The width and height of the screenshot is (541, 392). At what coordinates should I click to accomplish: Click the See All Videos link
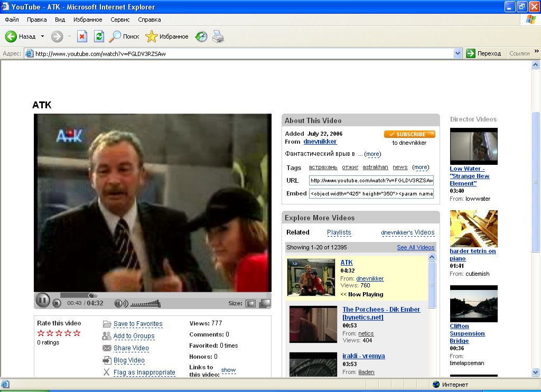click(415, 247)
